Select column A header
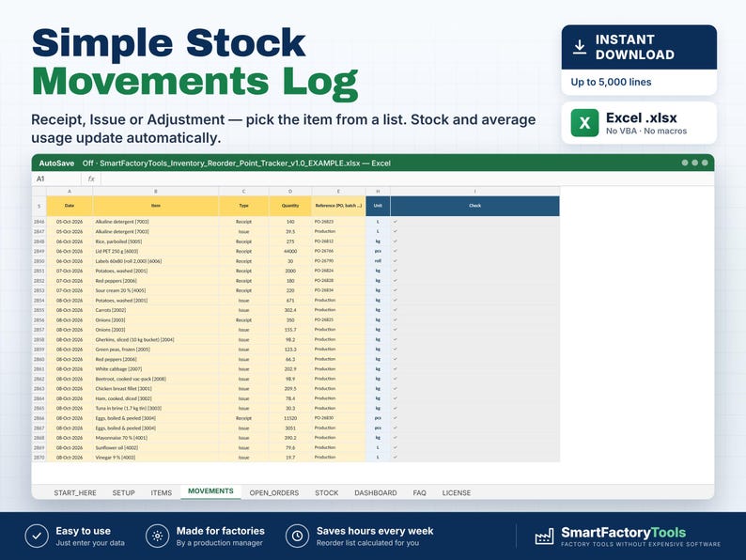The width and height of the screenshot is (746, 560). [70, 192]
